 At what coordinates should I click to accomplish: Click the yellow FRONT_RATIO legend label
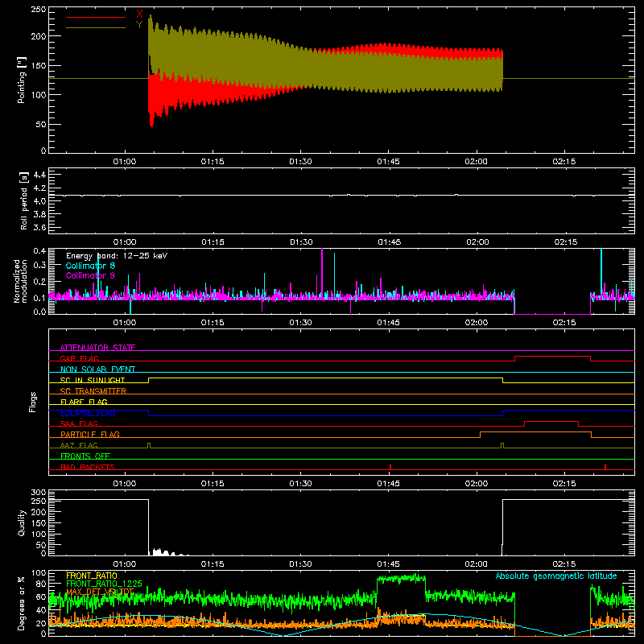(92, 576)
